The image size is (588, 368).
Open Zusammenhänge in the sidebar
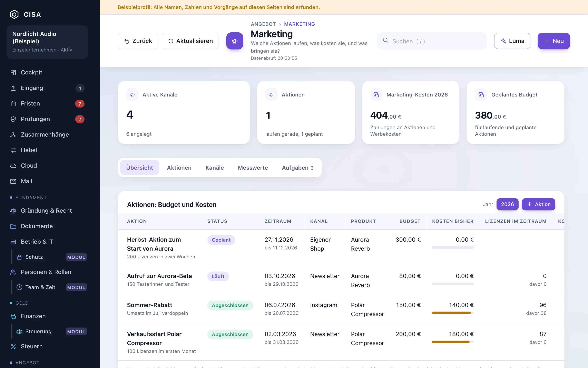[47, 135]
